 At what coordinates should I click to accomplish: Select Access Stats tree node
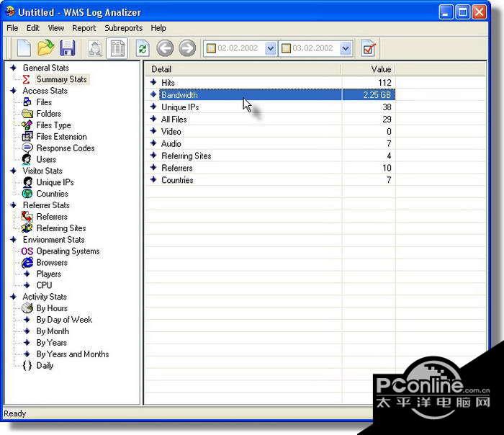point(45,91)
